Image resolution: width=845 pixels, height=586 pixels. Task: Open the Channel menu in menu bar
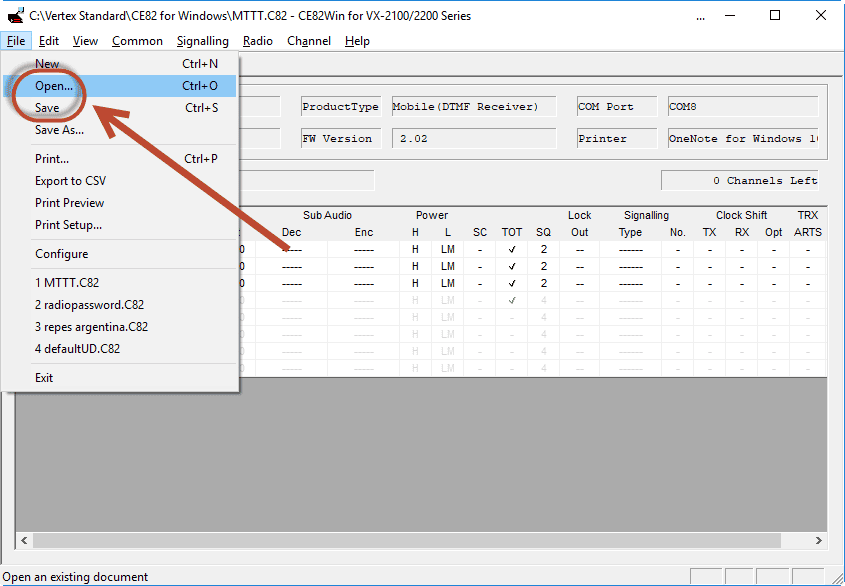309,41
